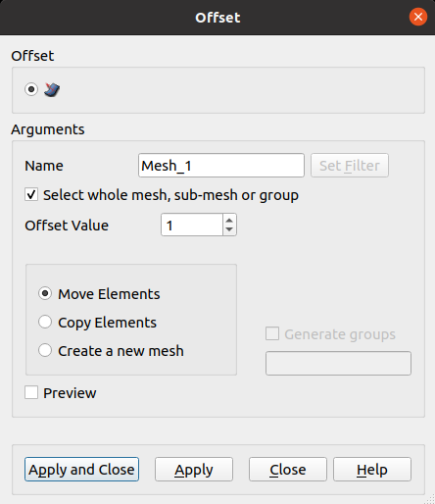The height and width of the screenshot is (504, 435).
Task: Decrease Offset Value with down arrow
Action: point(229,229)
